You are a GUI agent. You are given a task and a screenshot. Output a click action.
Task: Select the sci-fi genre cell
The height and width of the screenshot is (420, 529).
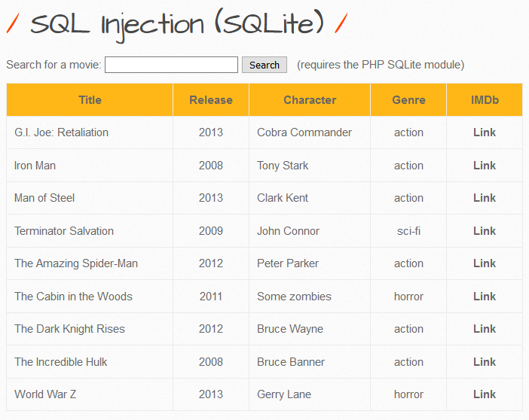(x=408, y=231)
